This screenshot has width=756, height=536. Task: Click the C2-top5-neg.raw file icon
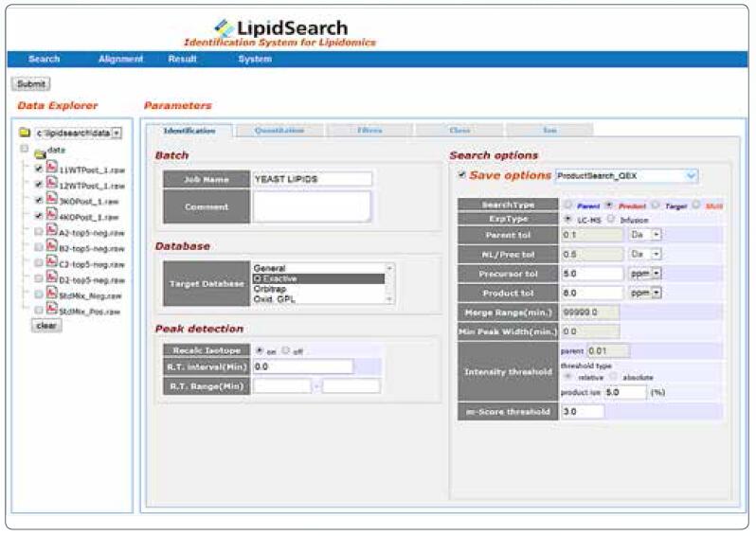coord(51,261)
